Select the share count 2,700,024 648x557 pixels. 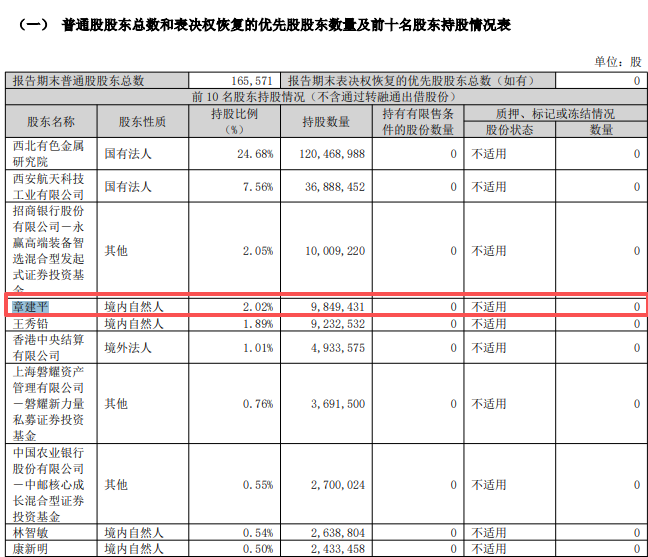(x=338, y=484)
